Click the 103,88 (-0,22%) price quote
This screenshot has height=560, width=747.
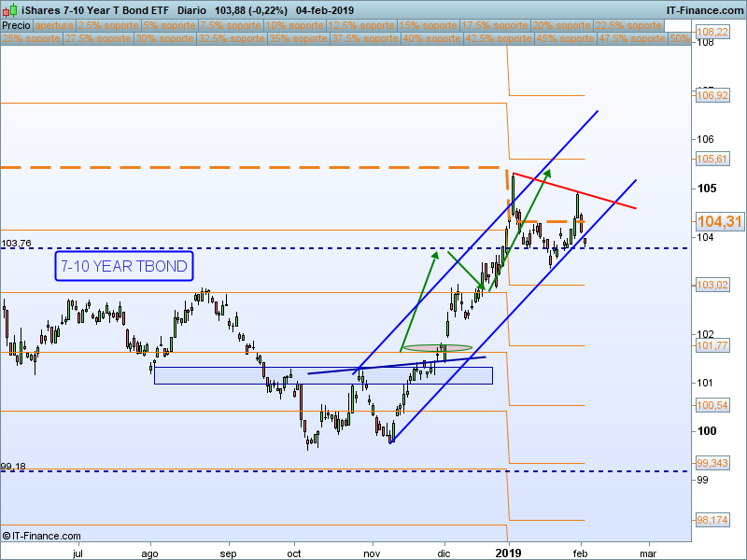(x=250, y=10)
